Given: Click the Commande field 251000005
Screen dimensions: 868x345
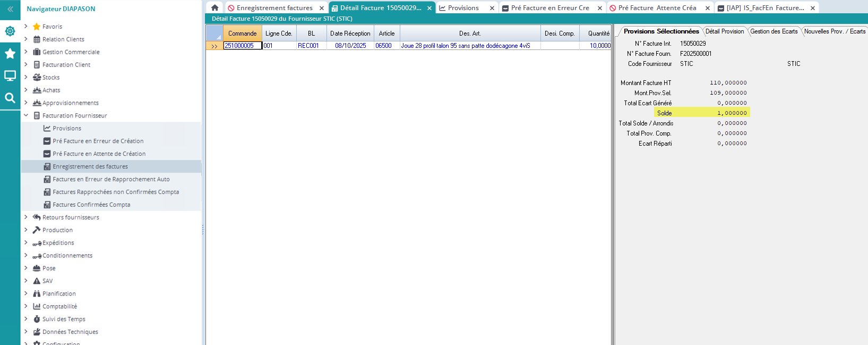Looking at the screenshot, I should coord(242,46).
